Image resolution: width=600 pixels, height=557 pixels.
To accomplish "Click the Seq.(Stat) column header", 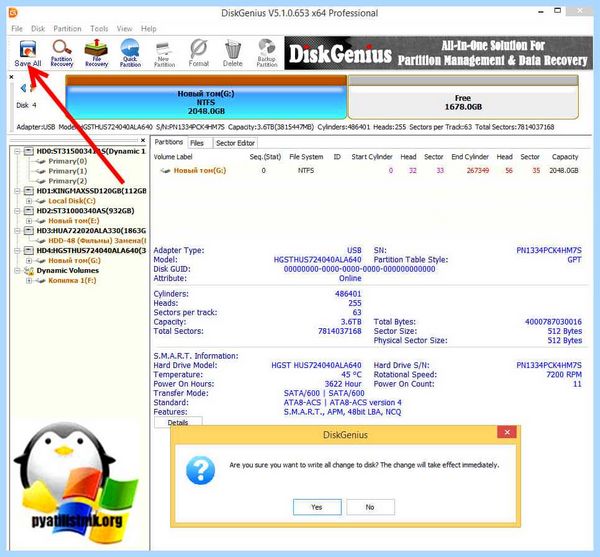I will 265,157.
